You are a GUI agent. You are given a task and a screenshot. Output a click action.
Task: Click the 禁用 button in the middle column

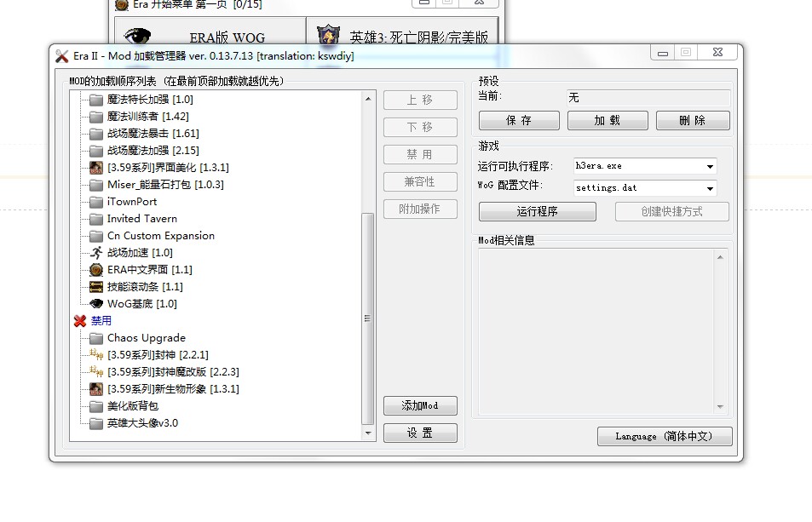(420, 155)
